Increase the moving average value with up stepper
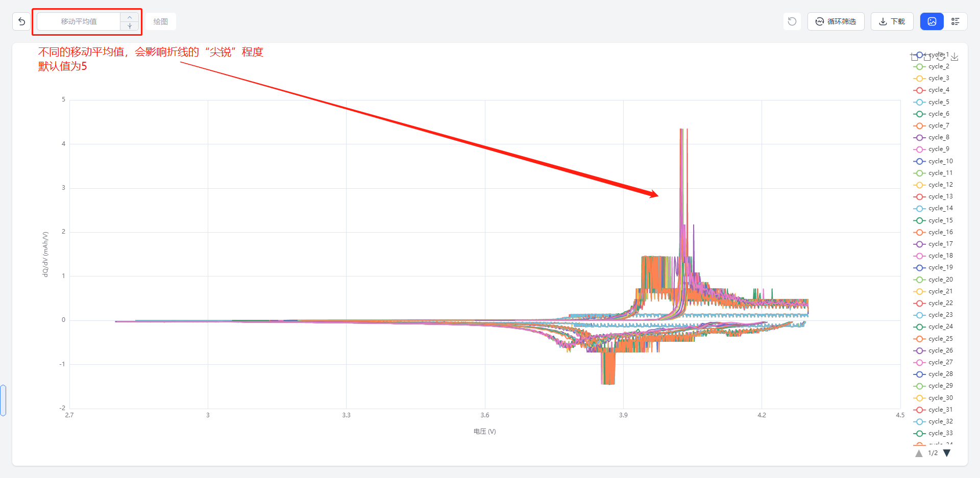Image resolution: width=980 pixels, height=478 pixels. (130, 17)
